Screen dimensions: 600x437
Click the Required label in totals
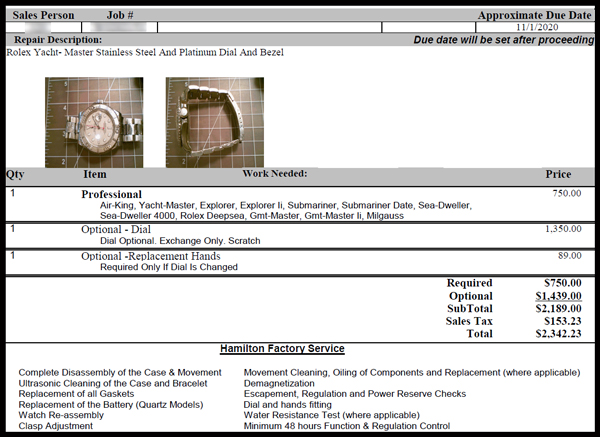click(470, 283)
